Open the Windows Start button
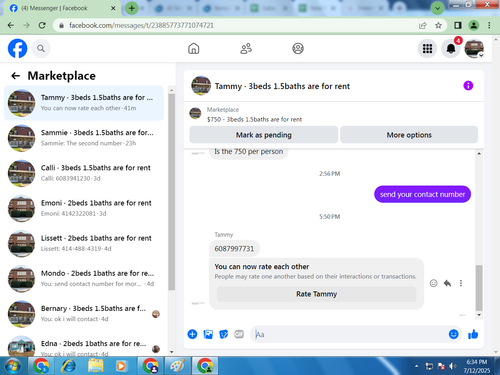This screenshot has width=500, height=375. [x=12, y=366]
